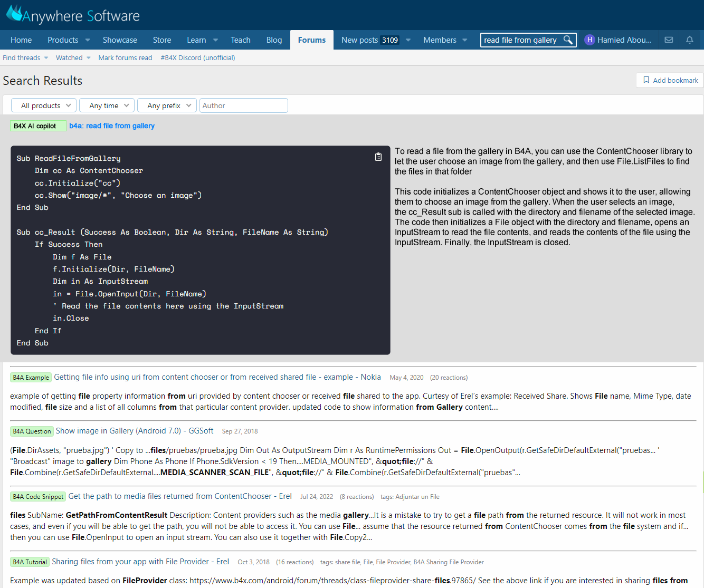
Task: Click the 'Sep 27, 2018' date
Action: pos(240,431)
